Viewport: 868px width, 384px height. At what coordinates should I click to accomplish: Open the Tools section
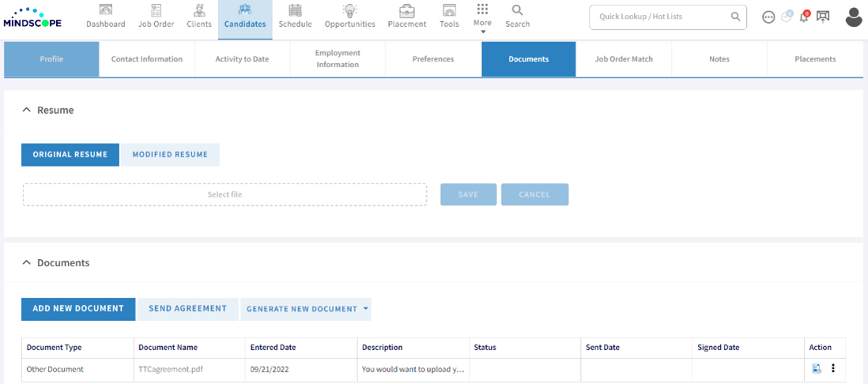(449, 17)
